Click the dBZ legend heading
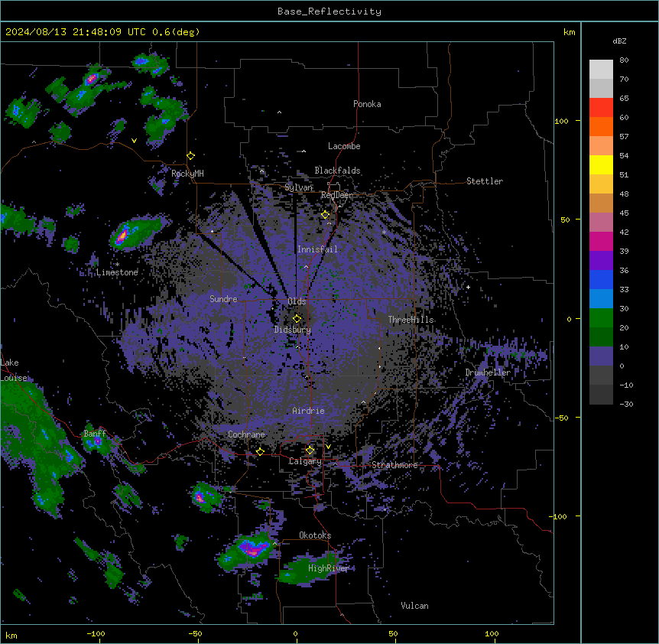 click(x=619, y=41)
